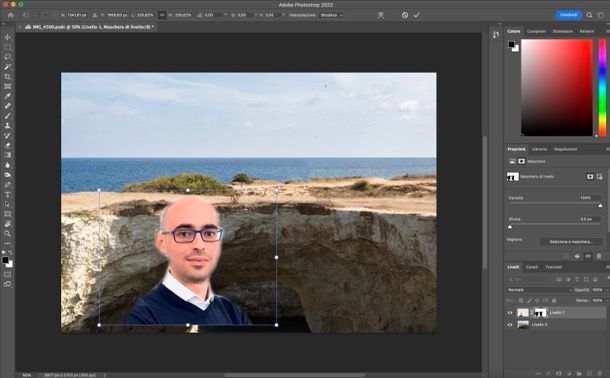This screenshot has width=610, height=378.
Task: Click the Home icon in options bar
Action: tap(11, 15)
